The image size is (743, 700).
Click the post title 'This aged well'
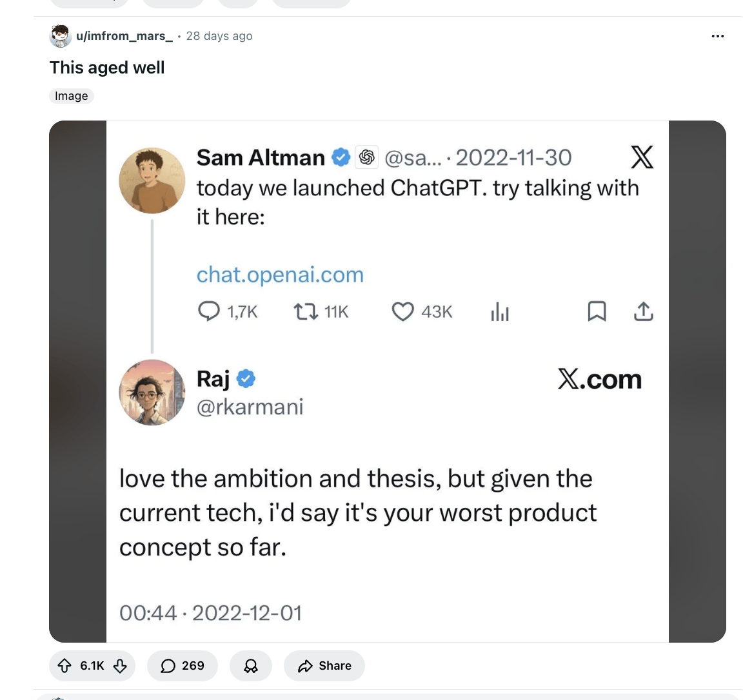click(107, 68)
